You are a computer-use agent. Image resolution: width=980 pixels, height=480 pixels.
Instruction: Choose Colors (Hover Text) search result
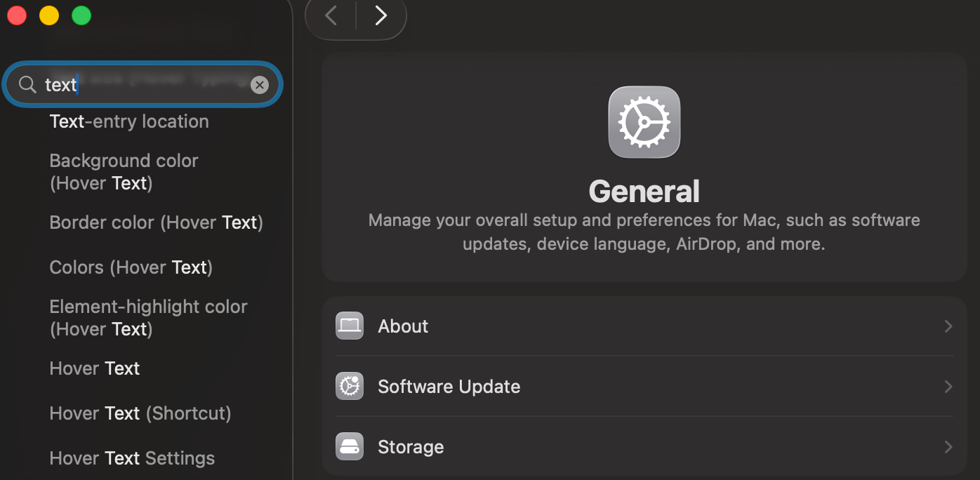click(x=131, y=267)
